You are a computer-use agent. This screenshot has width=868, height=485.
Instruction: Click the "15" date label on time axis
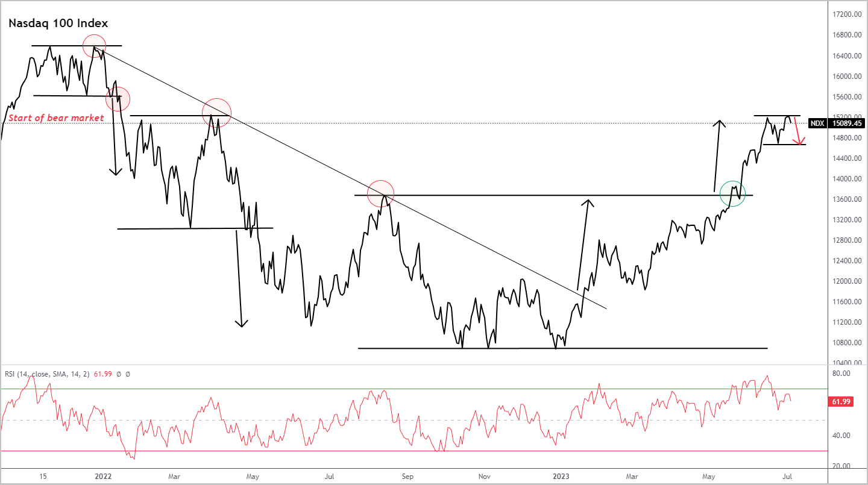click(43, 477)
